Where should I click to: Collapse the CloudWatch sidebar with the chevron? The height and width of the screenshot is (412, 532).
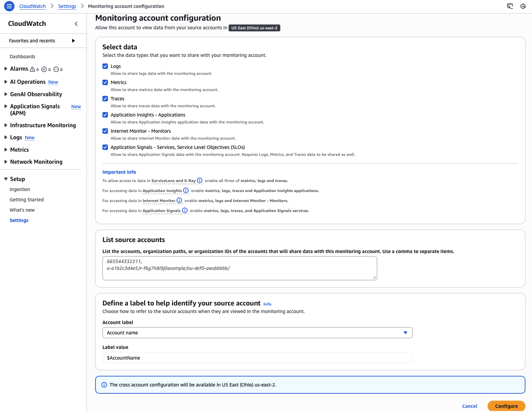click(76, 24)
